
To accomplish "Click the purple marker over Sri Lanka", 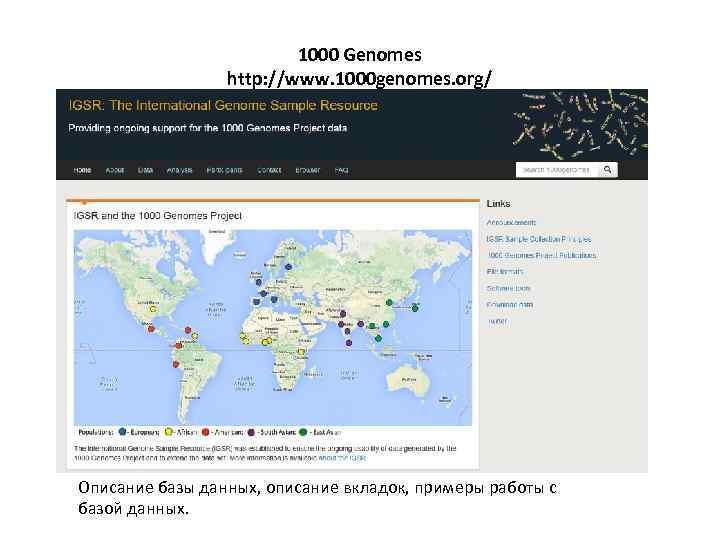I will 349,343.
